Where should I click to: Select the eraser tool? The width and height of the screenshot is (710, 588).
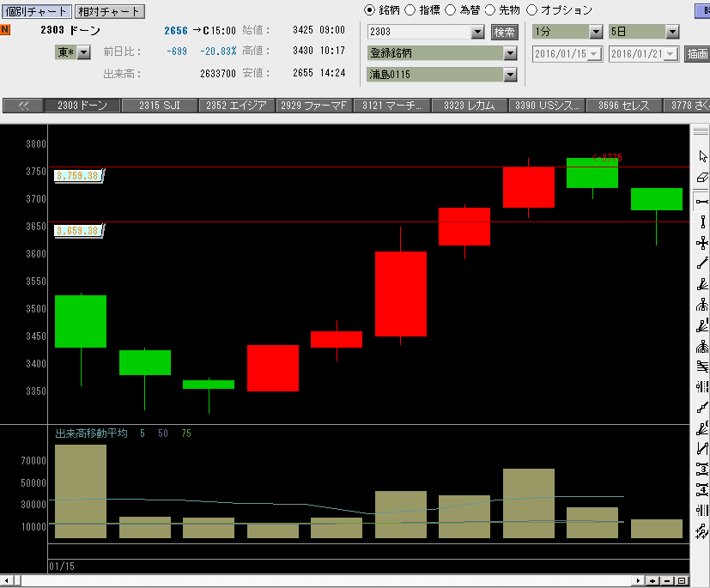pos(702,178)
